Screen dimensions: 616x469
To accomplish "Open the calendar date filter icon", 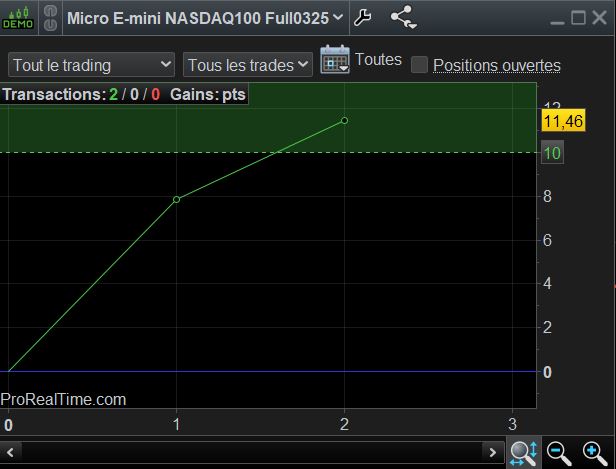I will point(335,60).
